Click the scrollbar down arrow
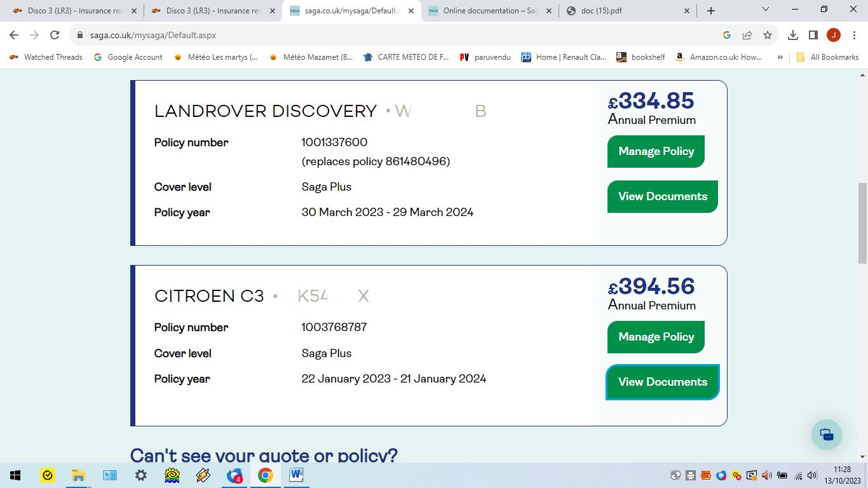 [x=862, y=457]
